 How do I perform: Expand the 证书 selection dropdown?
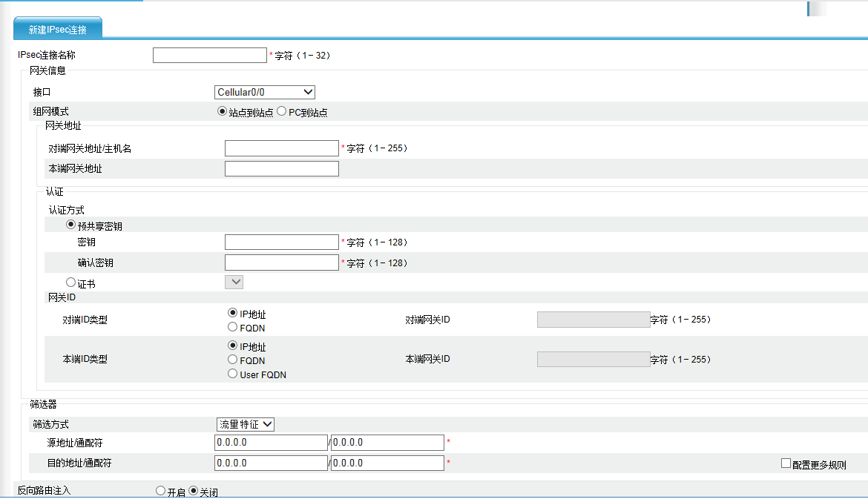234,282
